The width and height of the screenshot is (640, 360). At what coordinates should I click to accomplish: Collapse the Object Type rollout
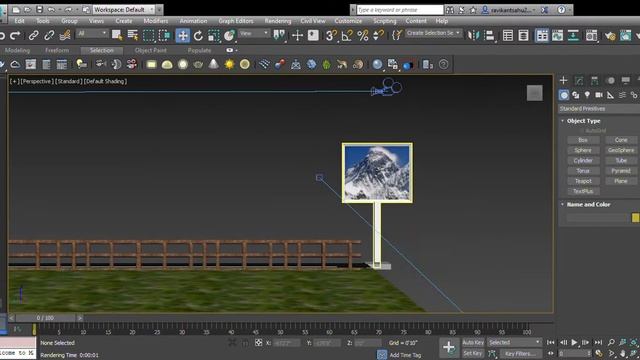click(x=583, y=121)
